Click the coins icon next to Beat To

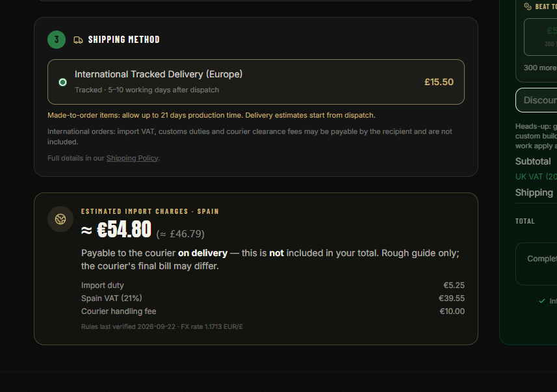tap(528, 7)
